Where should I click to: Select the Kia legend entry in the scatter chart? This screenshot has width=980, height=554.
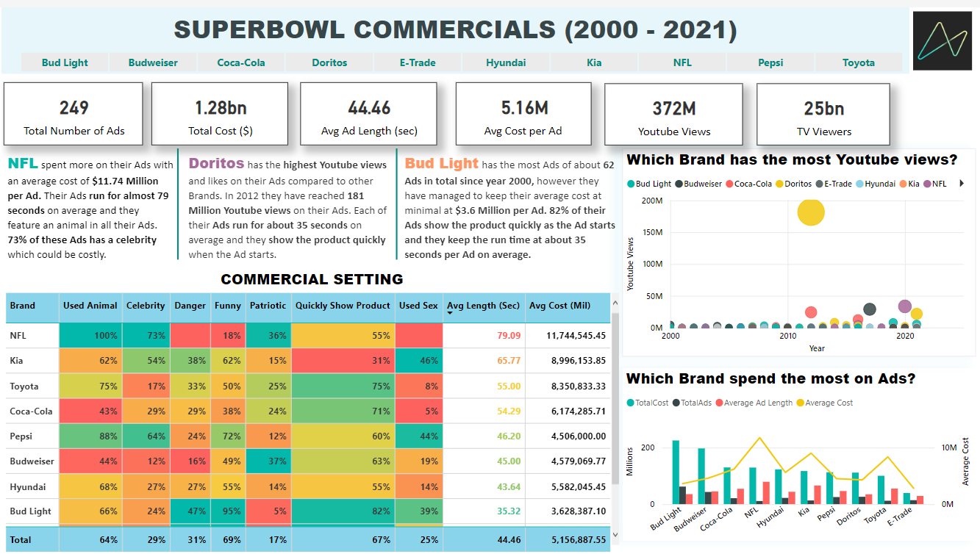(910, 184)
